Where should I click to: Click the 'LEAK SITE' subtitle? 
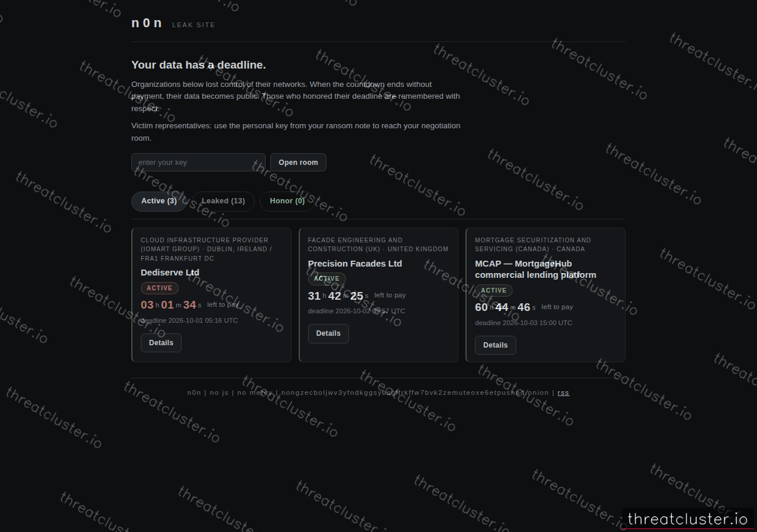click(x=193, y=25)
